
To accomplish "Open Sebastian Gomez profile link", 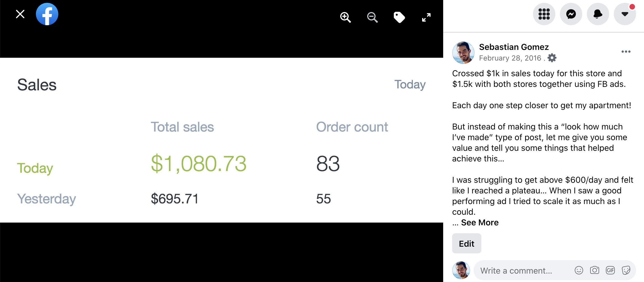I will (514, 47).
